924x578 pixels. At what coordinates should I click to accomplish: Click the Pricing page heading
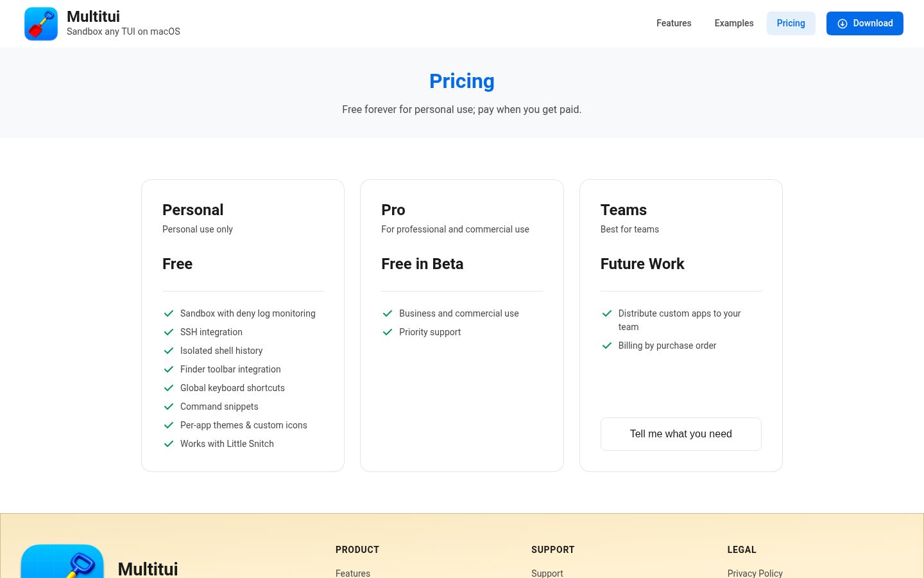click(x=462, y=81)
